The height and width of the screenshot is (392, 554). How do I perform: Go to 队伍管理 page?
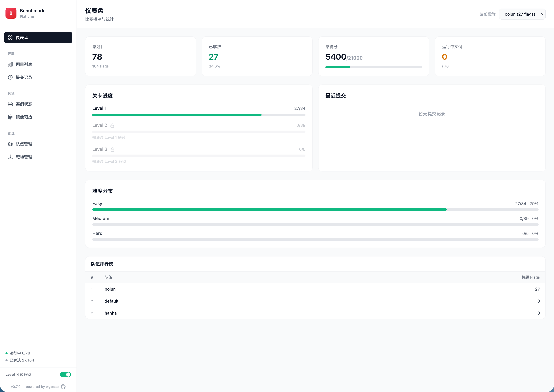pos(38,144)
